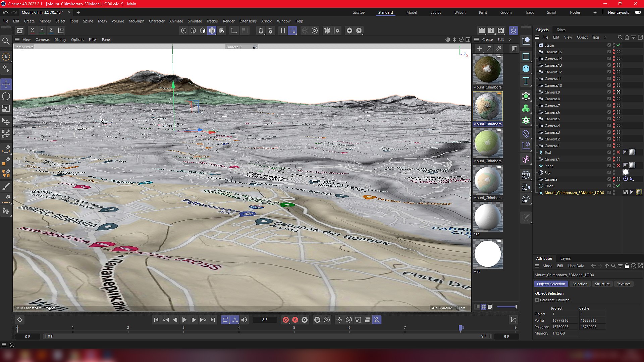Adjust material thumbnail size slider
The image size is (644, 362).
pos(506,307)
